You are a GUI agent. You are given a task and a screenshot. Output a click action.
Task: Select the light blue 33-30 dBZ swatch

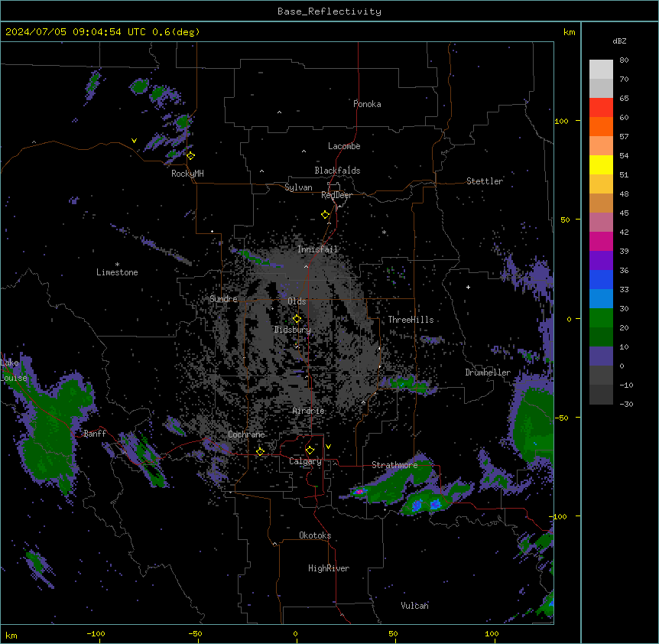tap(601, 298)
